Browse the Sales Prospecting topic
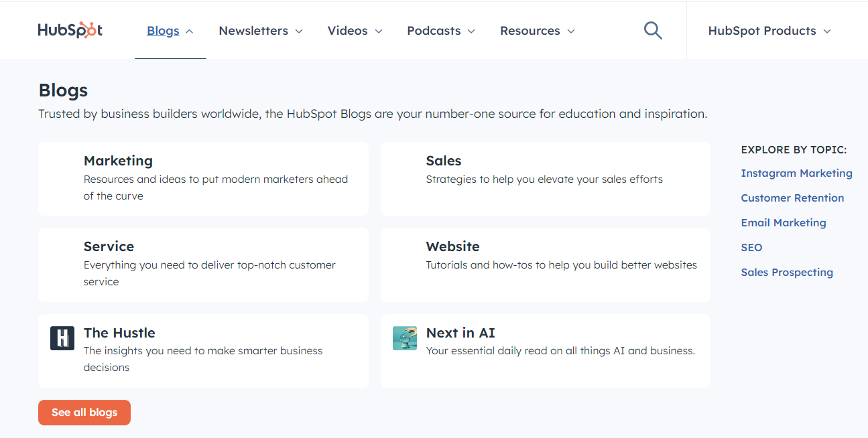This screenshot has width=868, height=438. click(x=787, y=273)
